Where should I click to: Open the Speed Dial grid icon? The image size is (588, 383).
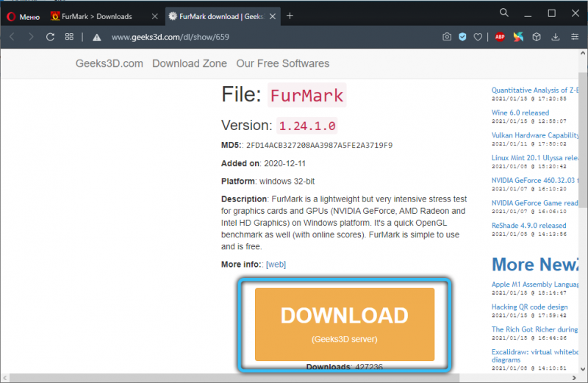pyautogui.click(x=69, y=37)
